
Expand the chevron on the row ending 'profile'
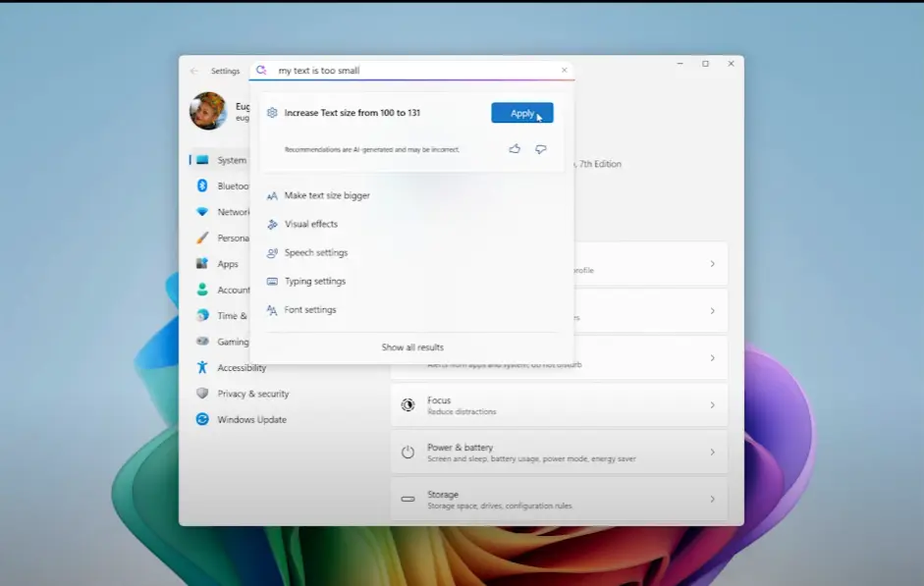point(713,264)
